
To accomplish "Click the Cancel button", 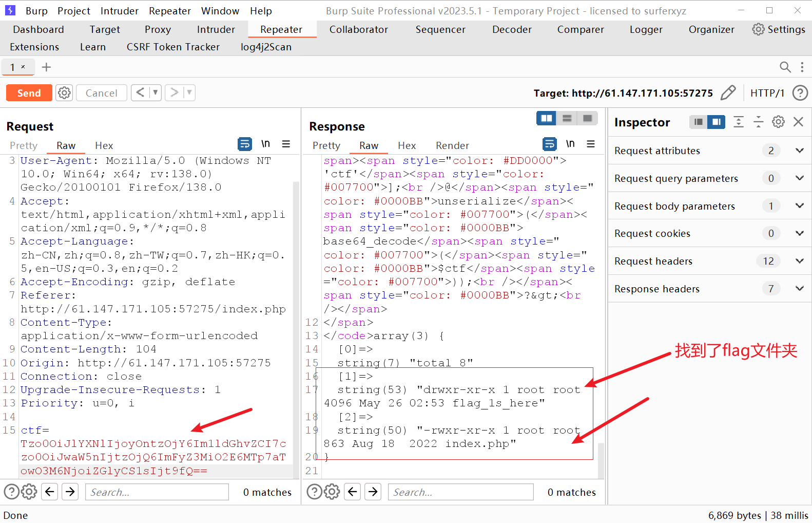I will coord(101,93).
